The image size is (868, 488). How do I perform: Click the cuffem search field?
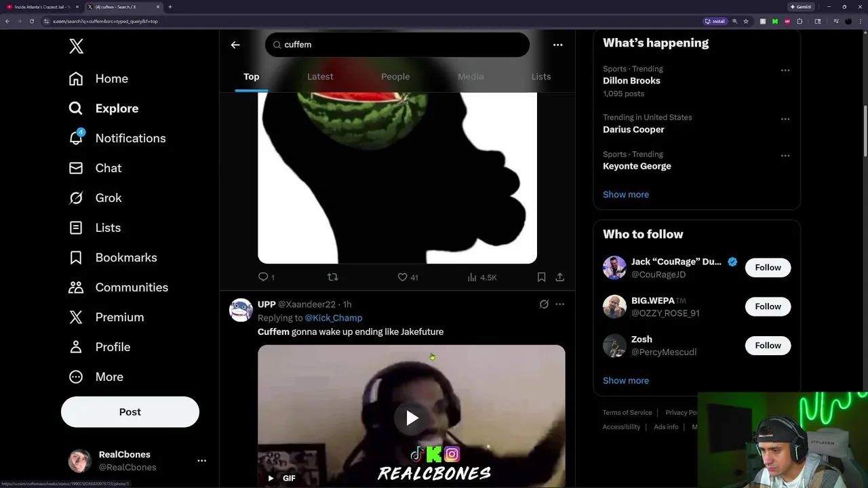pyautogui.click(x=397, y=45)
